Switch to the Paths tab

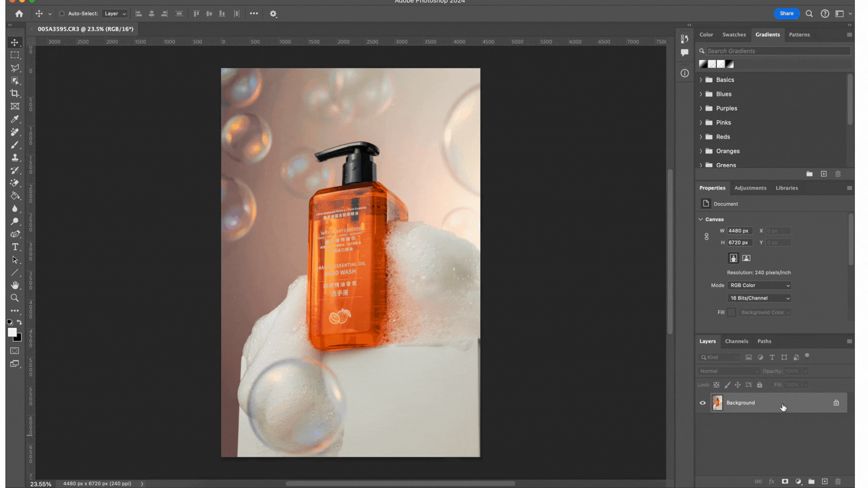click(x=764, y=341)
